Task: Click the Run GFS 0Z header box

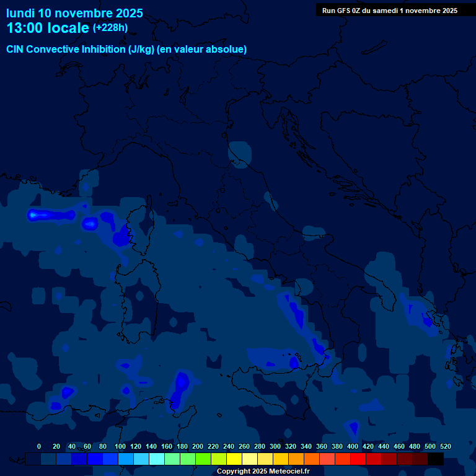Action: (389, 10)
